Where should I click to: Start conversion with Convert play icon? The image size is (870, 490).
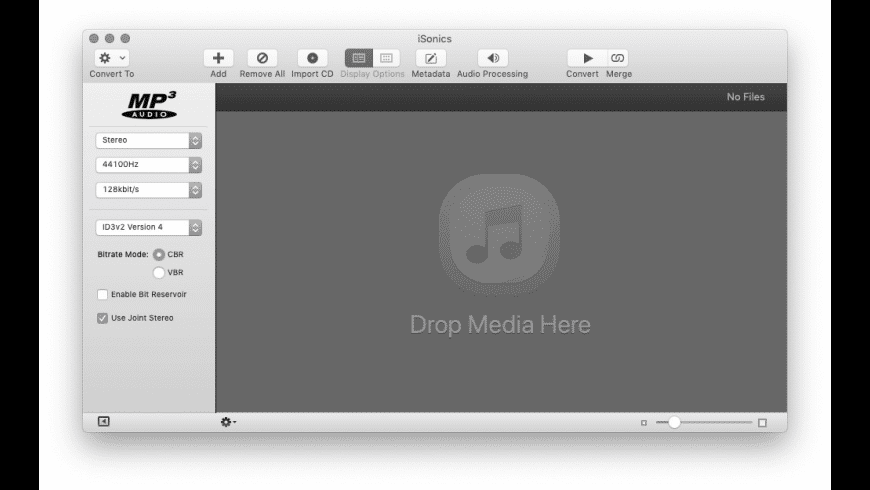pyautogui.click(x=587, y=58)
